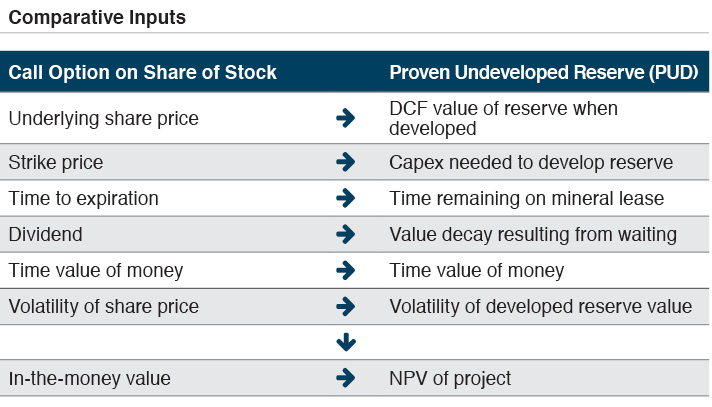Click the arrow in the Strike price row
This screenshot has height=407, width=712.
point(346,162)
